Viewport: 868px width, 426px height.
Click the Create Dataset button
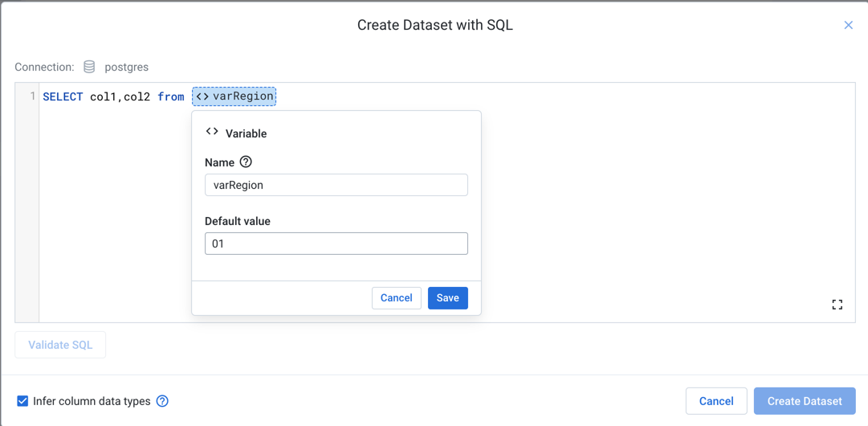tap(804, 401)
